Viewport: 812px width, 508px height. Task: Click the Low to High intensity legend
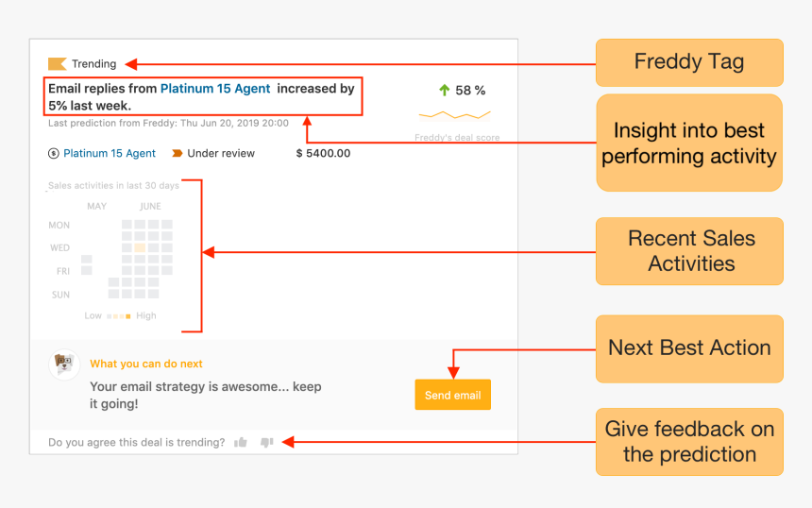coord(120,316)
